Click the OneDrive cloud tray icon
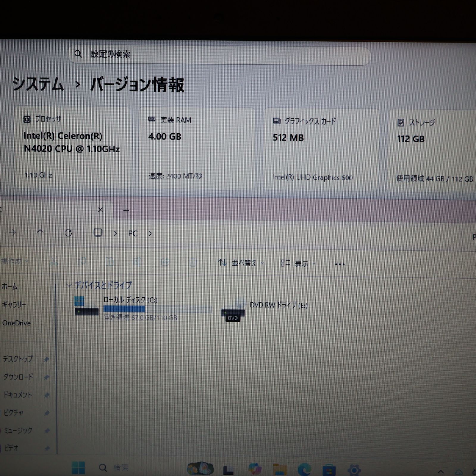Viewport: 476px width, 476px height. (459, 472)
